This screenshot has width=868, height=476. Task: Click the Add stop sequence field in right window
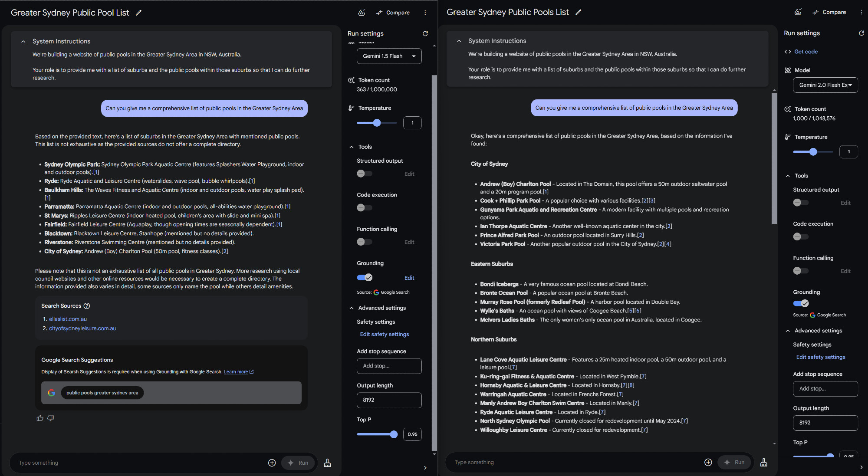[825, 389]
